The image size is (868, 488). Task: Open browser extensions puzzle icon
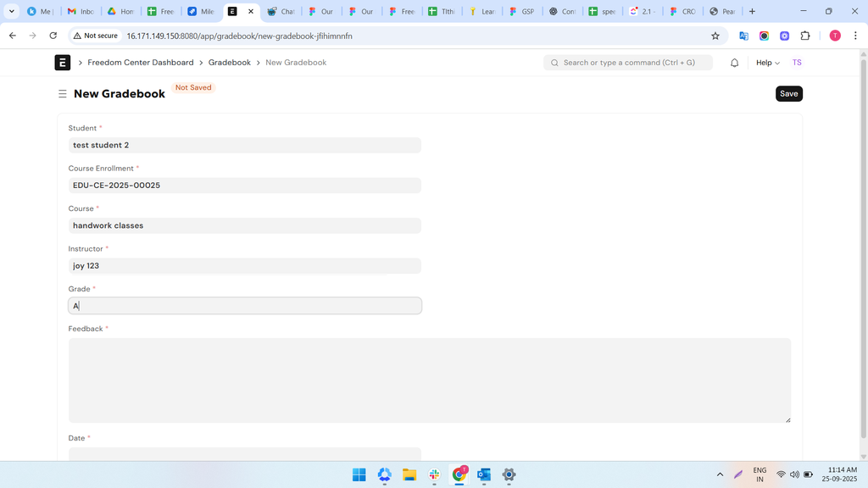[805, 36]
